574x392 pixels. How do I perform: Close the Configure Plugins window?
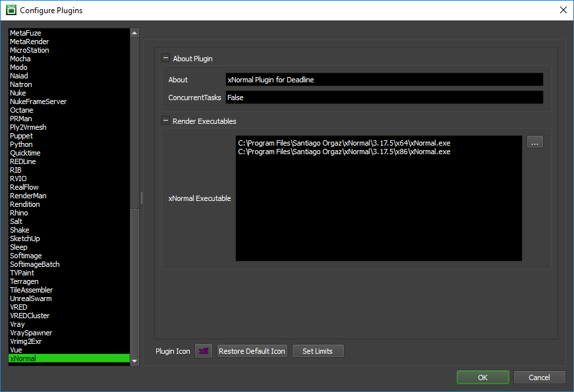(x=563, y=10)
